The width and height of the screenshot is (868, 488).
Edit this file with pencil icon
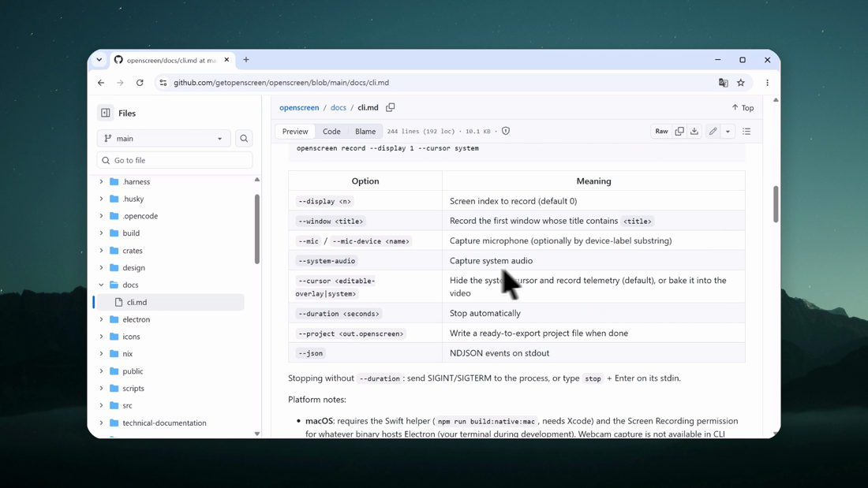tap(713, 131)
